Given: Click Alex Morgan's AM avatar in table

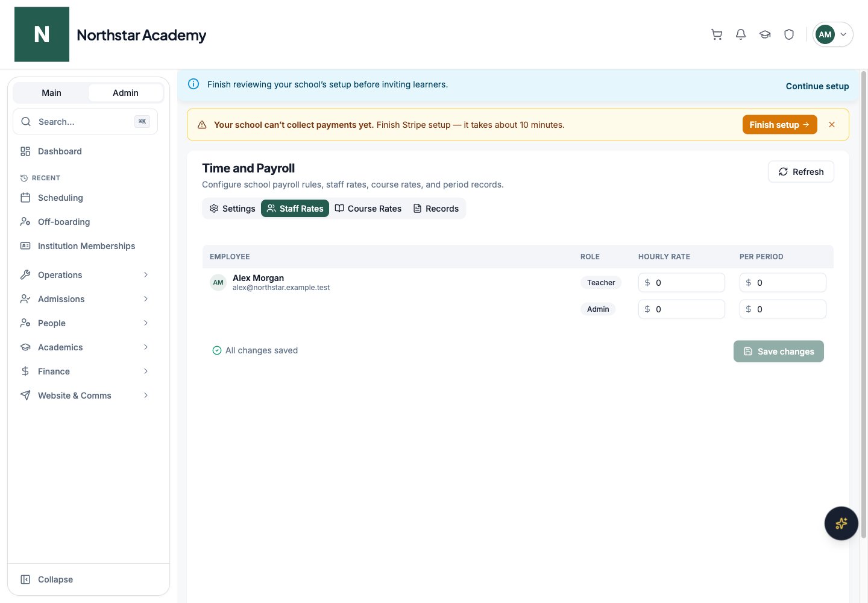Looking at the screenshot, I should click(x=218, y=282).
